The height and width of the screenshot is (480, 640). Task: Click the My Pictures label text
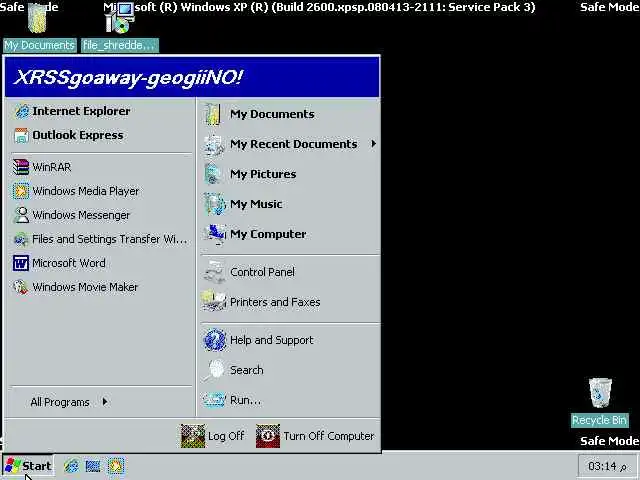coord(263,174)
